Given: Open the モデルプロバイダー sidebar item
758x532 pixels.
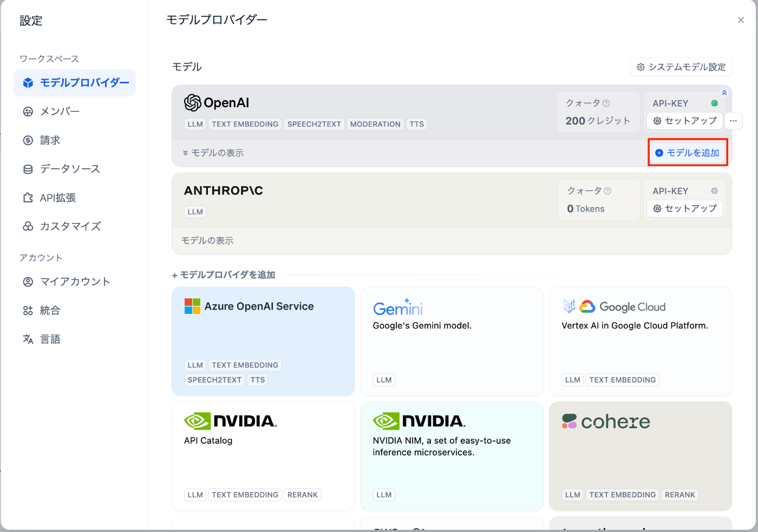Looking at the screenshot, I should point(75,83).
